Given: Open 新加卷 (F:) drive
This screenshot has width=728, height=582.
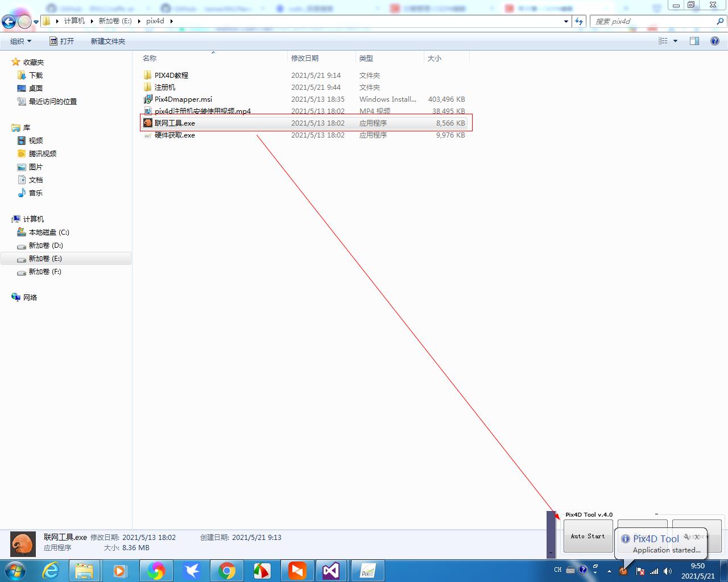Looking at the screenshot, I should click(x=45, y=271).
